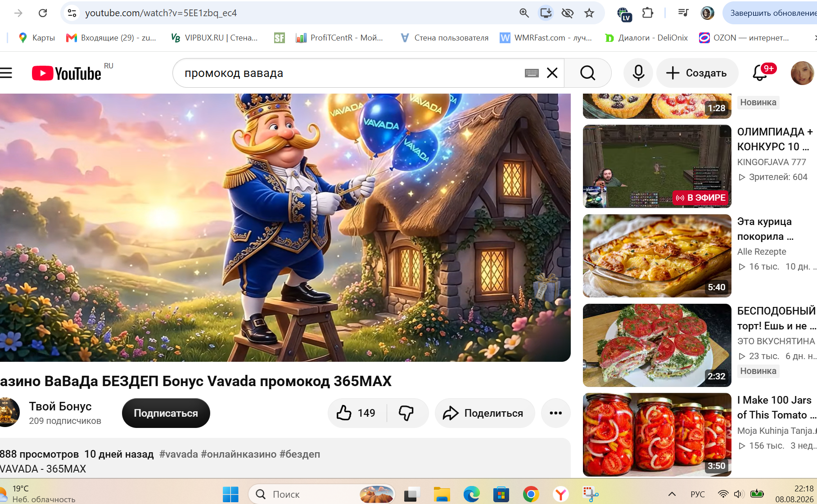Subscribe with the Подписаться button

[166, 413]
